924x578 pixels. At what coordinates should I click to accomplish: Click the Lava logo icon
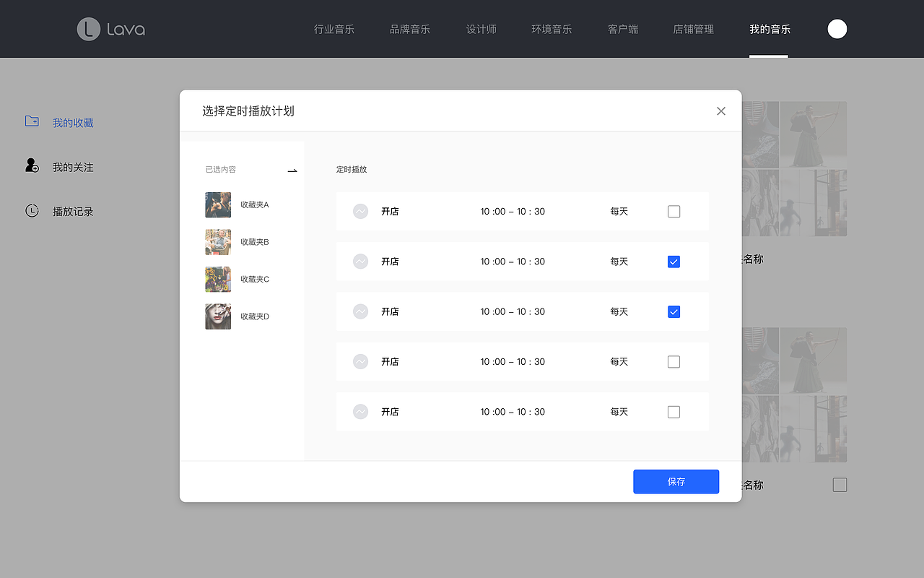click(x=88, y=29)
